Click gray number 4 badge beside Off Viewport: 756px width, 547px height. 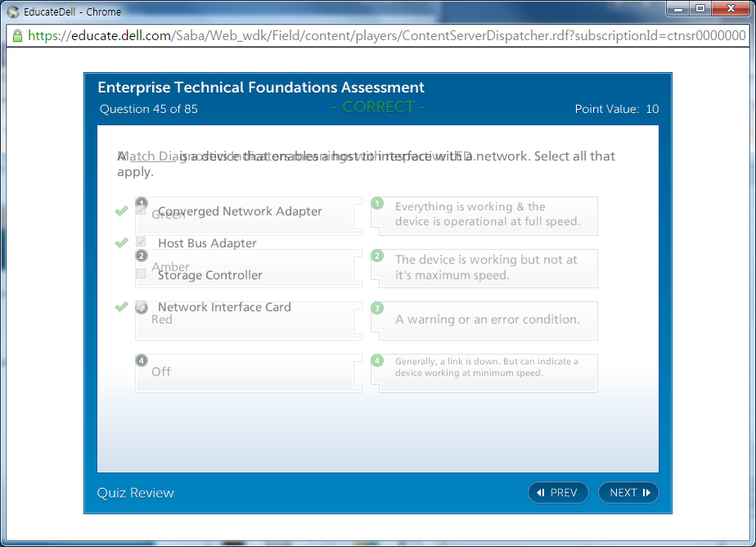coord(142,360)
